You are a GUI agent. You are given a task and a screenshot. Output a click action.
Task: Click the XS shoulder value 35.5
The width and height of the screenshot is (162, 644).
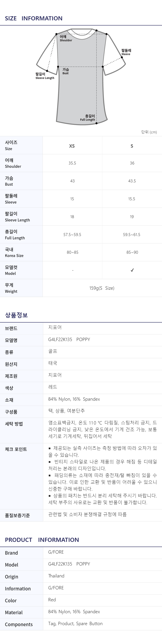coord(72,163)
